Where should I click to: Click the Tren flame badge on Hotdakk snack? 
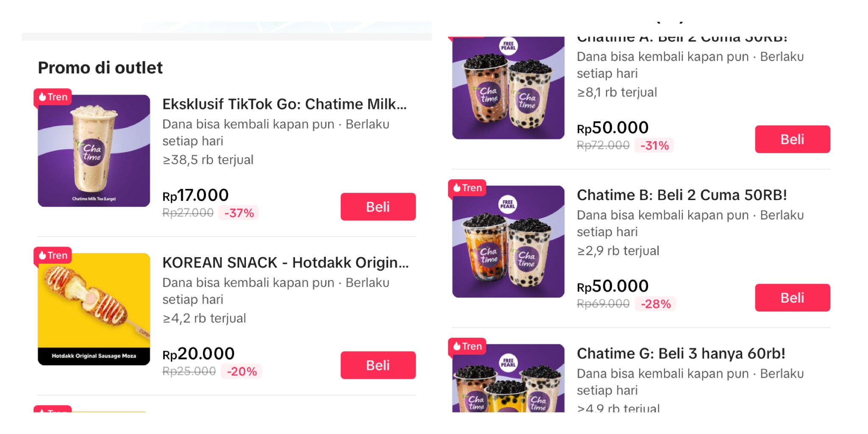point(53,256)
